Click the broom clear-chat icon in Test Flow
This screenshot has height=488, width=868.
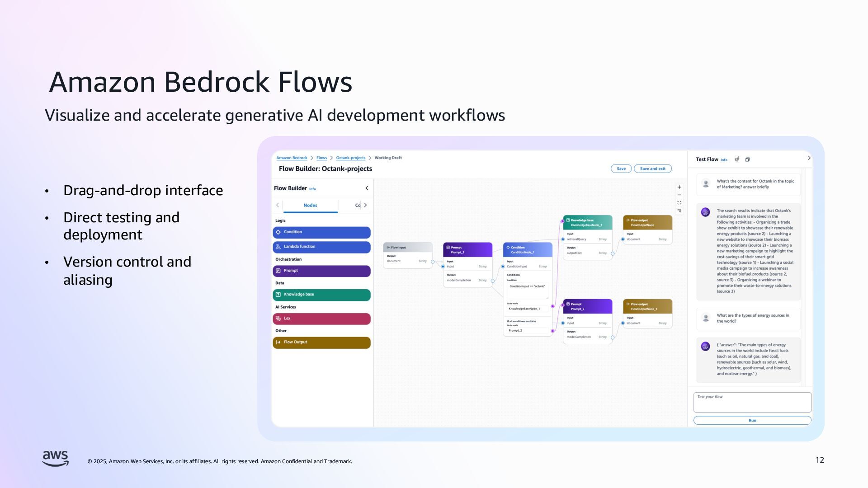pos(737,160)
